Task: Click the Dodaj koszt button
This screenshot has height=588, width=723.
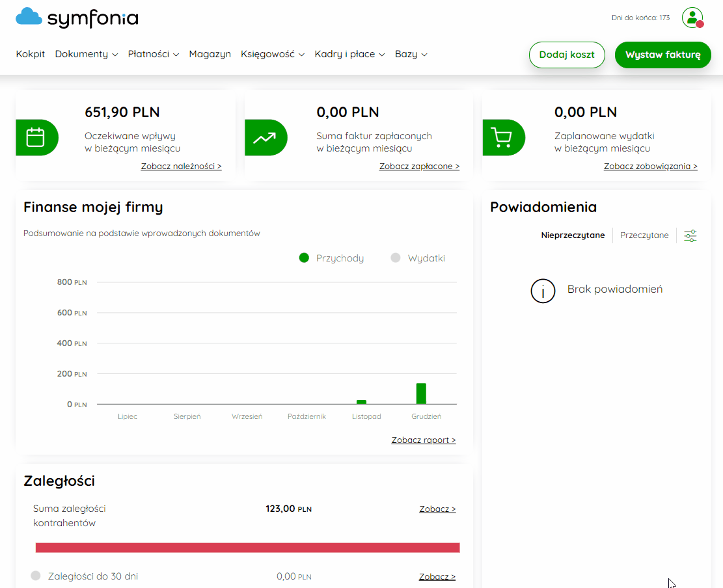Action: point(567,55)
